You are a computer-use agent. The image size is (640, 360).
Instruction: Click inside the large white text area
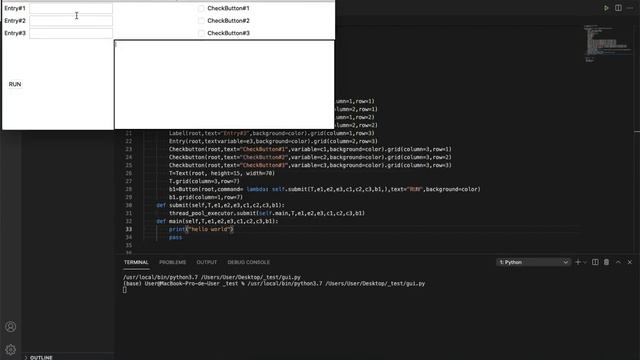[x=224, y=84]
